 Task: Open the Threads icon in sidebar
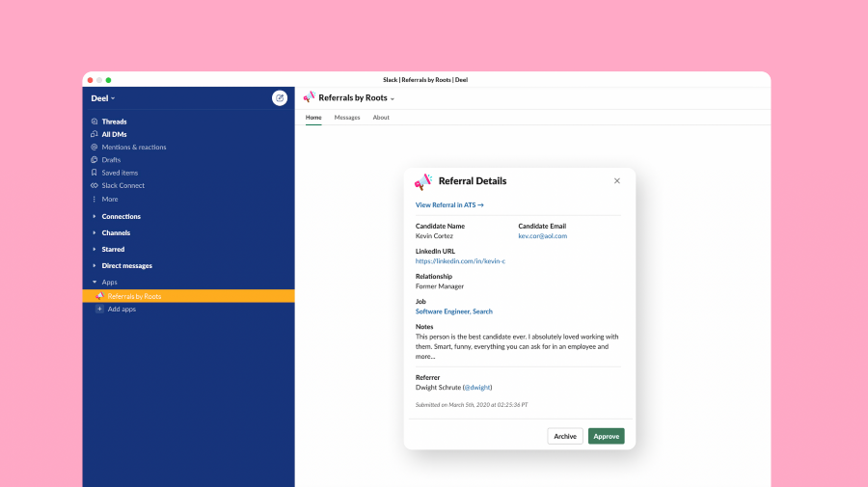[95, 122]
